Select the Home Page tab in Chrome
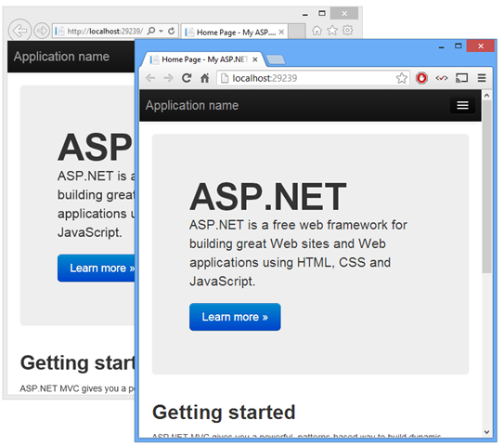 pyautogui.click(x=204, y=59)
